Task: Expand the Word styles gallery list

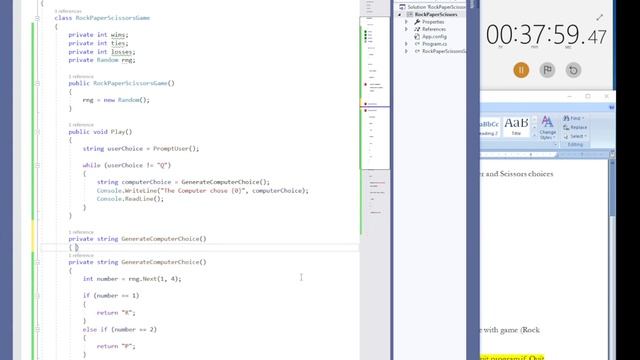Action: click(x=534, y=135)
